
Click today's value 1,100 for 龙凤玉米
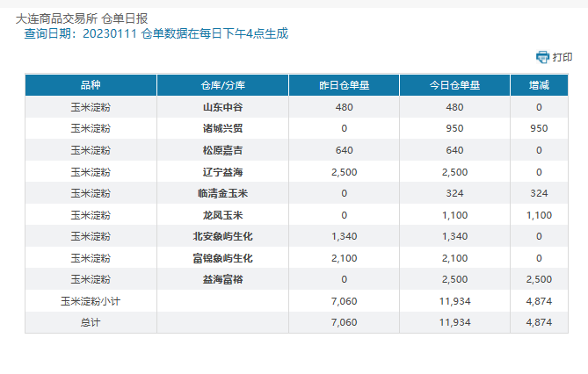[x=454, y=215]
